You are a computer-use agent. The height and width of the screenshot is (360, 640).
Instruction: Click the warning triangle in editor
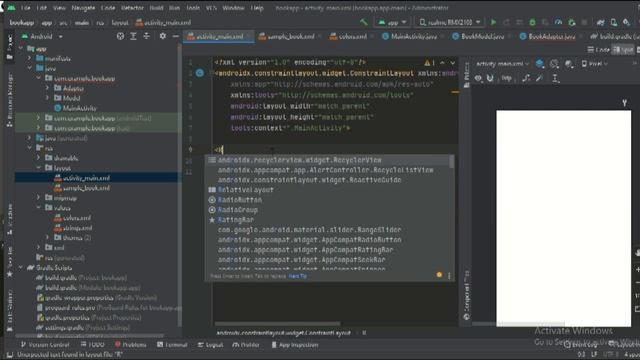pos(427,63)
